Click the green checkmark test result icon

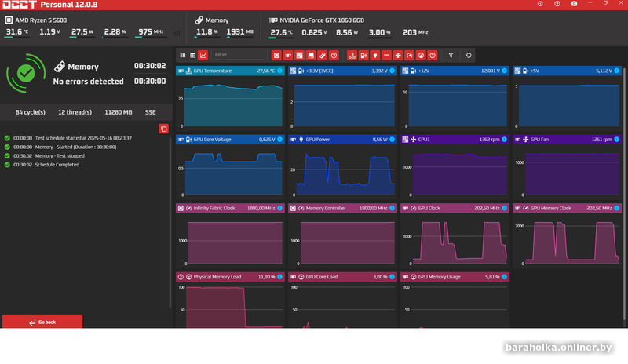tap(26, 73)
